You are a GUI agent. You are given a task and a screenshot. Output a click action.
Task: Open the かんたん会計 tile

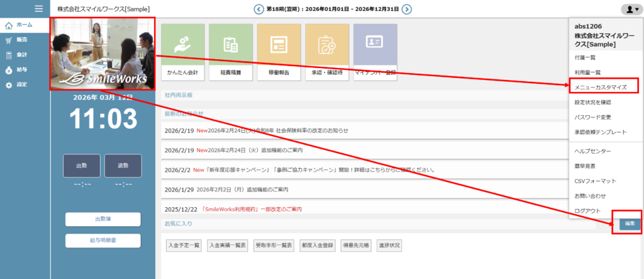183,53
